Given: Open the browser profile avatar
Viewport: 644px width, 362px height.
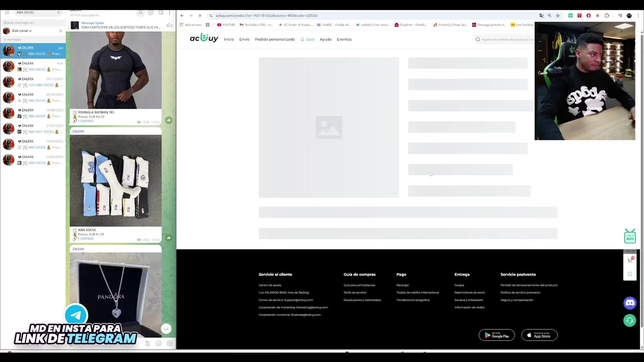Looking at the screenshot, I should tap(629, 16).
